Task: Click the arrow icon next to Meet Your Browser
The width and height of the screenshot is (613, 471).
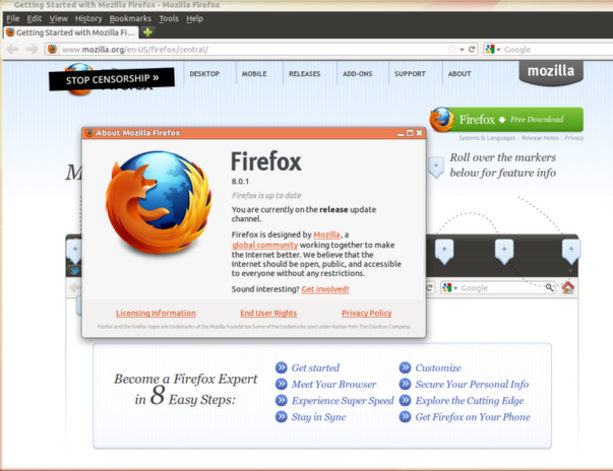Action: click(x=281, y=384)
